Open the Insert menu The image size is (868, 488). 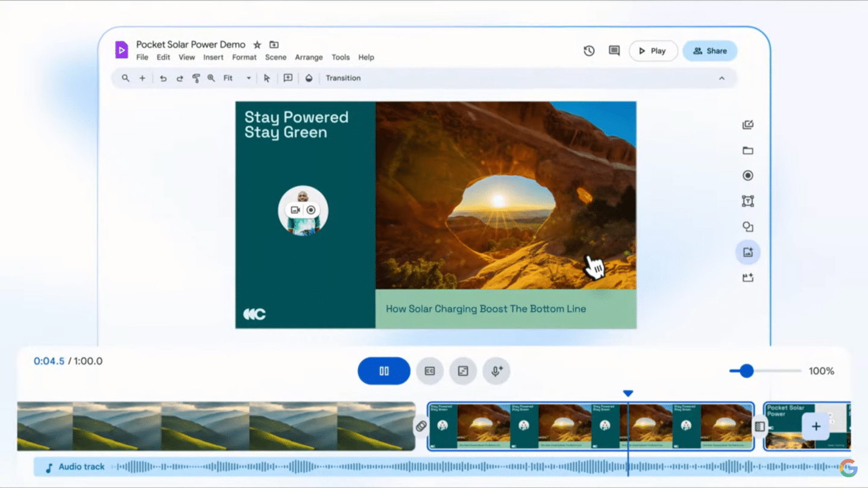tap(213, 57)
